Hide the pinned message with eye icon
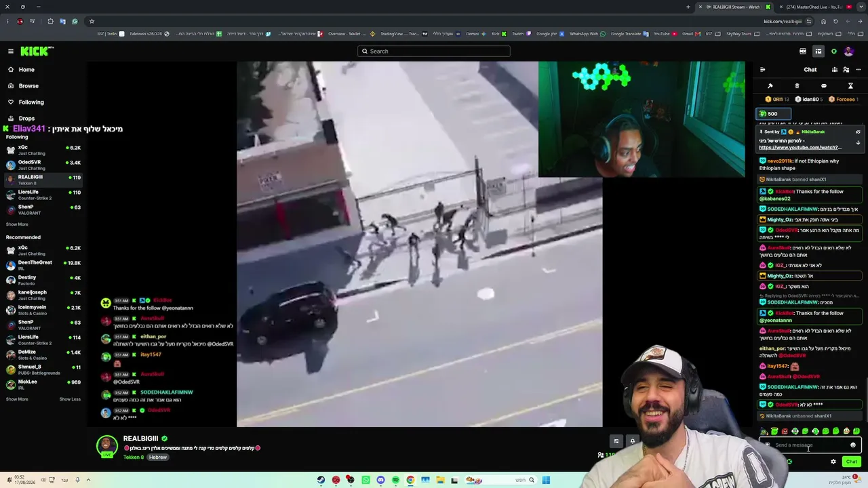868x488 pixels. [x=858, y=132]
